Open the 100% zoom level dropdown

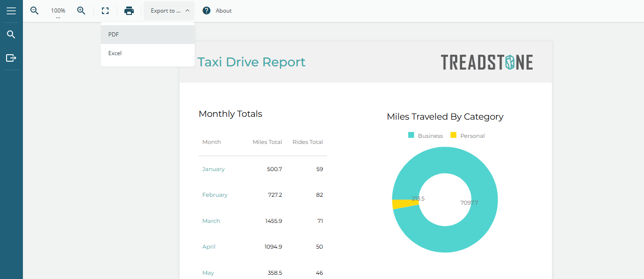(58, 12)
